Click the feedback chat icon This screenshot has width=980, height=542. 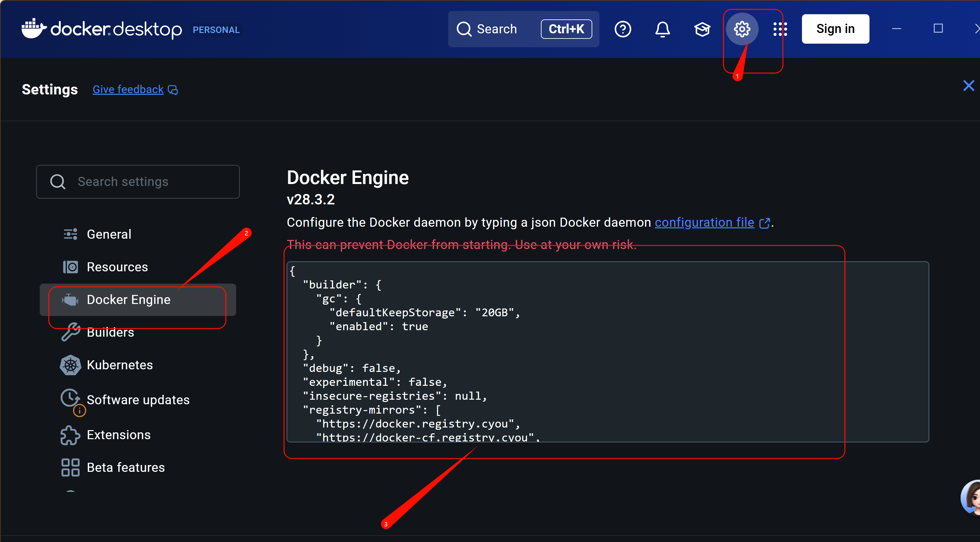(x=173, y=90)
